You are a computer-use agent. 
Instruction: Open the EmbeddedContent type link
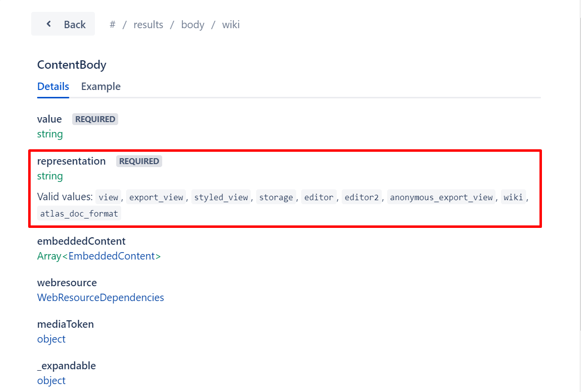pyautogui.click(x=112, y=256)
